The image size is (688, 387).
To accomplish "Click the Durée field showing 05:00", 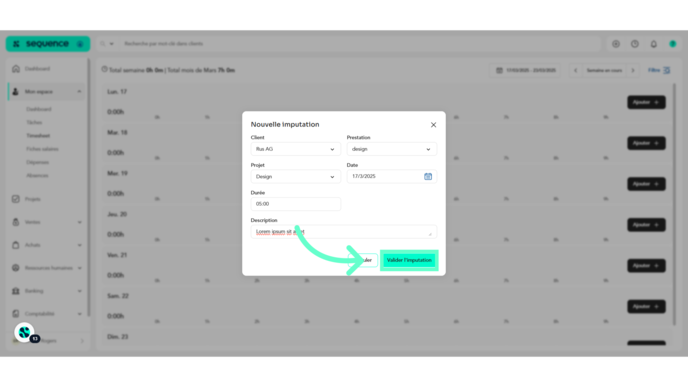I will [296, 204].
